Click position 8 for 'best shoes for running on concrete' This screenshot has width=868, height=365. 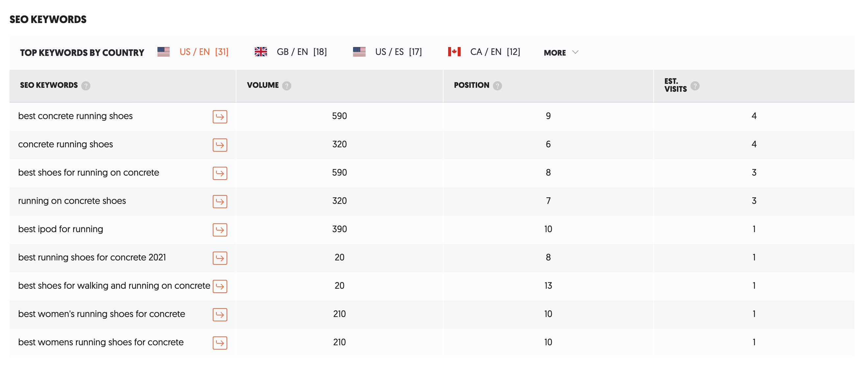pos(548,173)
